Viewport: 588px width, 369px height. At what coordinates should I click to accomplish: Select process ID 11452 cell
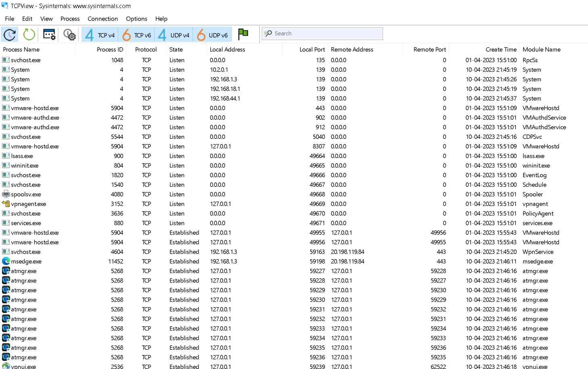(116, 262)
